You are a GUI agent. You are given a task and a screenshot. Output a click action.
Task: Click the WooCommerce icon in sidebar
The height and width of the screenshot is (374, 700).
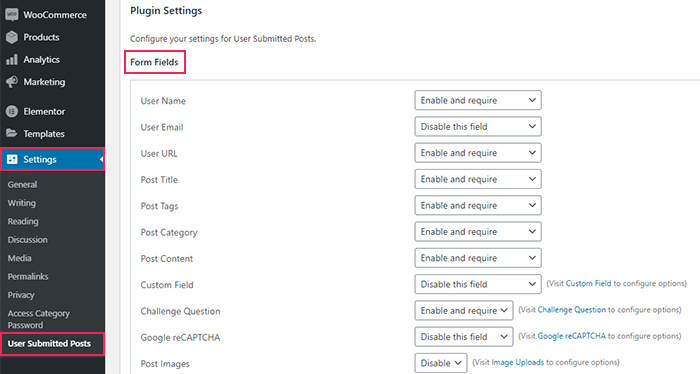12,15
